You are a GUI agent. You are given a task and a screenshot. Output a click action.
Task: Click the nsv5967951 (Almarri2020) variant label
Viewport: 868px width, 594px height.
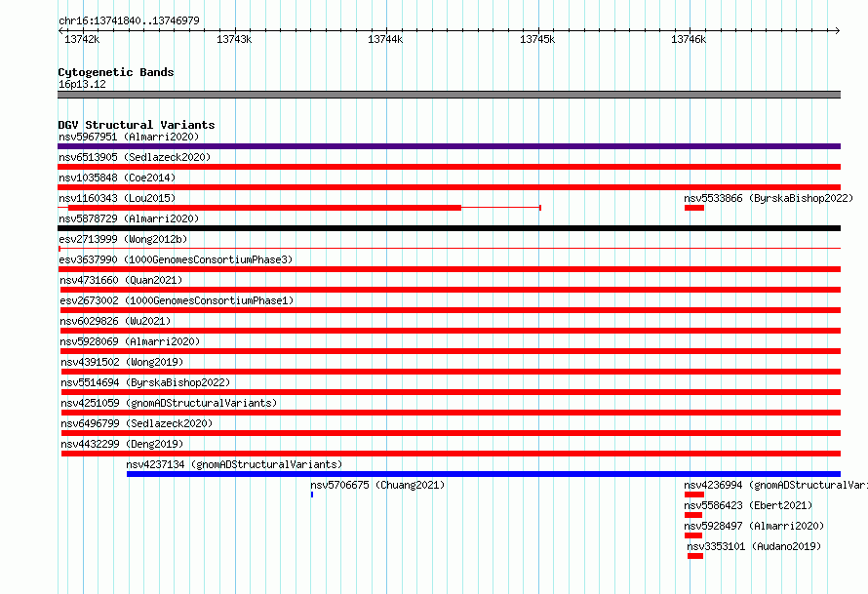(x=129, y=137)
